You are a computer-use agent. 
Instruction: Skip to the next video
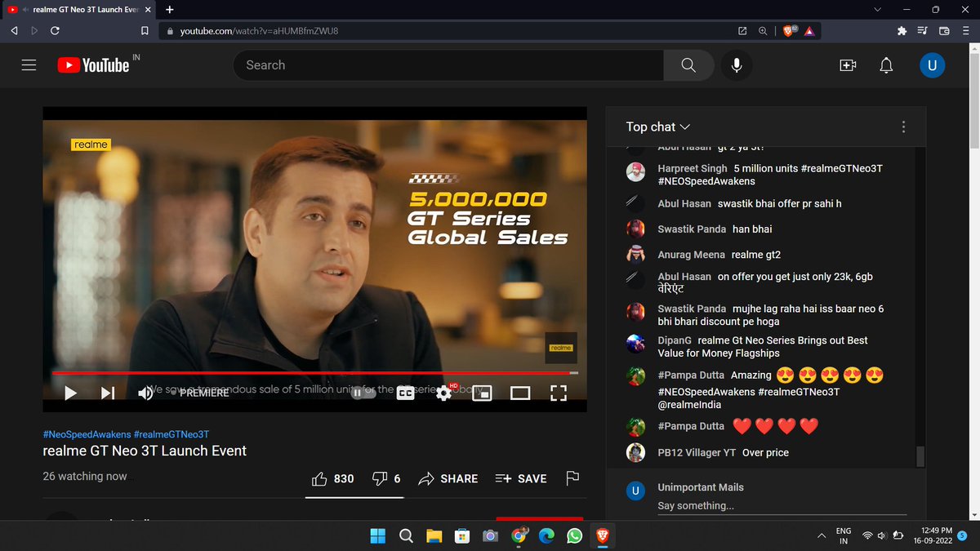pos(108,393)
